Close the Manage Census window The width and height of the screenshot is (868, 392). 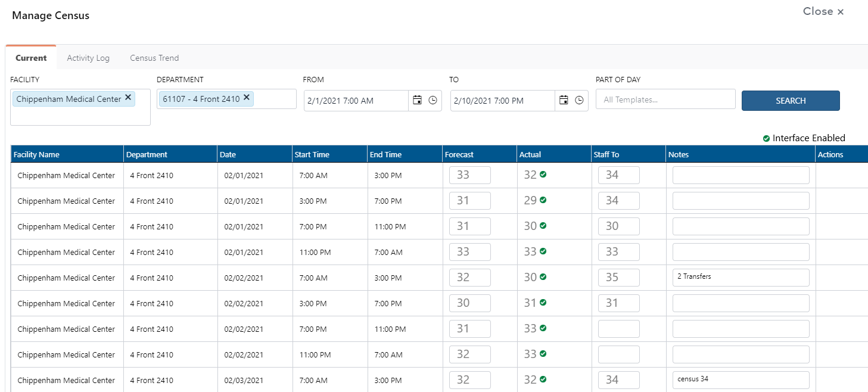(823, 11)
